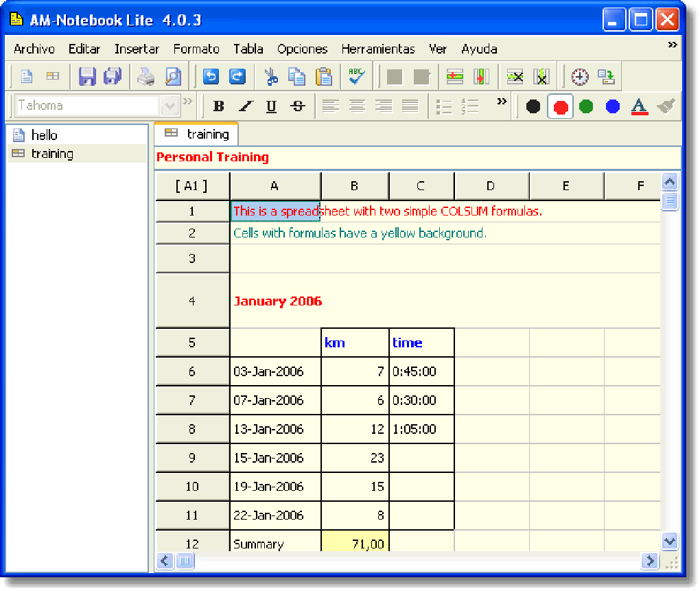Viewport: 700px width, 591px height.
Task: Expand the menu bar overflow chevron
Action: click(x=673, y=45)
